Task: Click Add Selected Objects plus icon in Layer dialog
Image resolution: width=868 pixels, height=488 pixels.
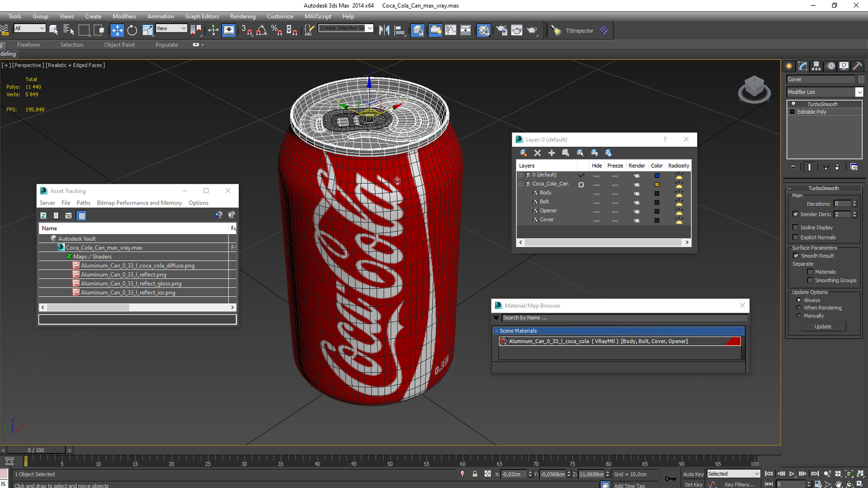Action: click(552, 153)
